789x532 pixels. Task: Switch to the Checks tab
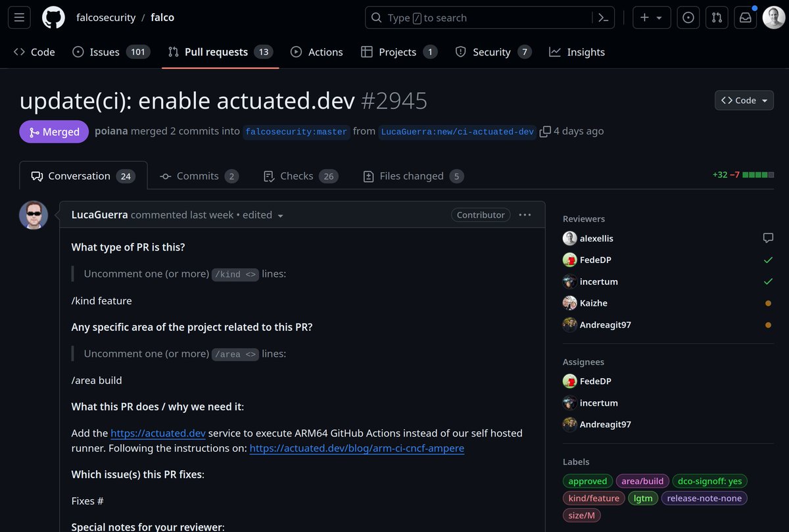tap(300, 176)
